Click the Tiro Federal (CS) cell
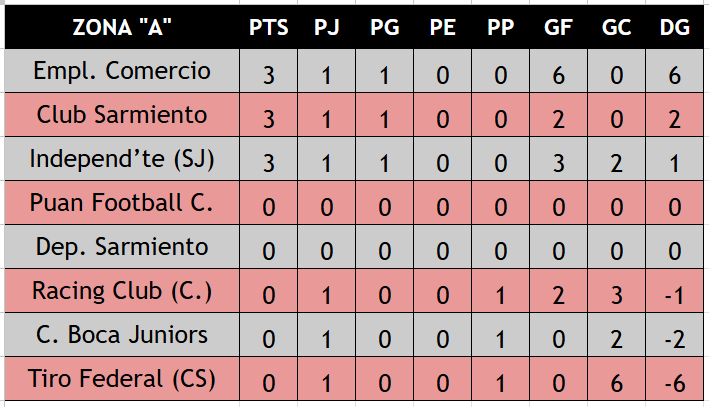 click(x=122, y=379)
